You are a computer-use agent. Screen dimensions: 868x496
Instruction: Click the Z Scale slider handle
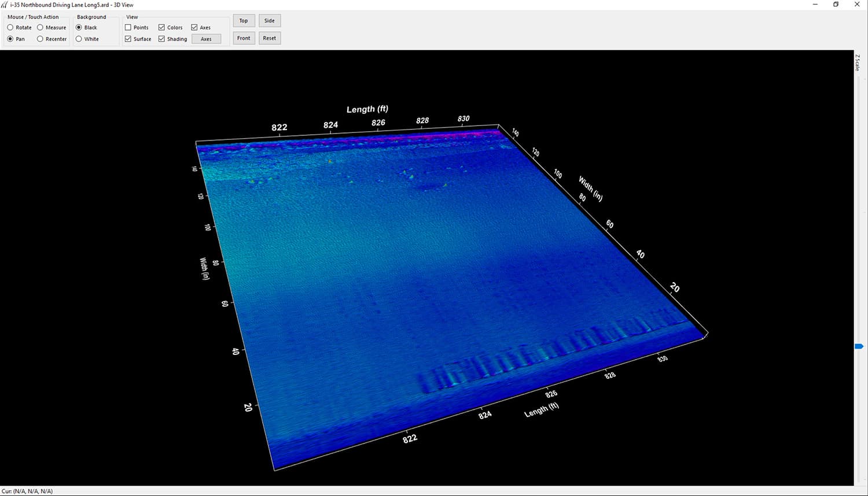point(859,346)
